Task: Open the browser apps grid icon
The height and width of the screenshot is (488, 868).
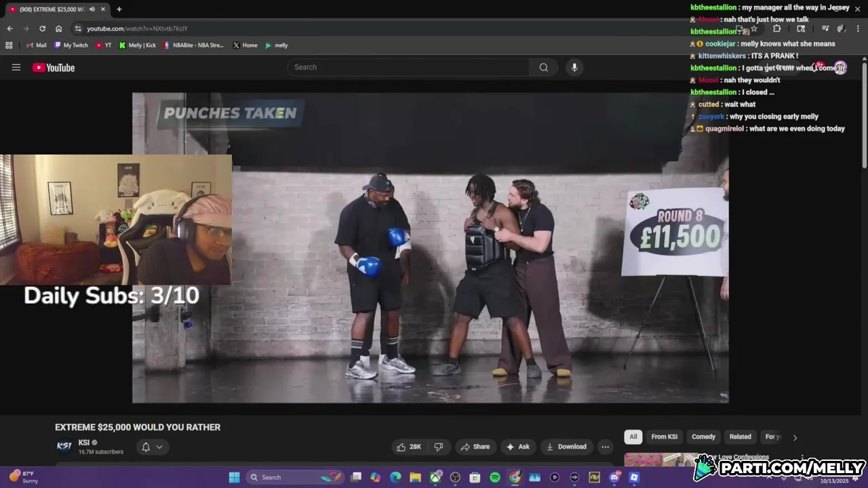Action: point(9,45)
